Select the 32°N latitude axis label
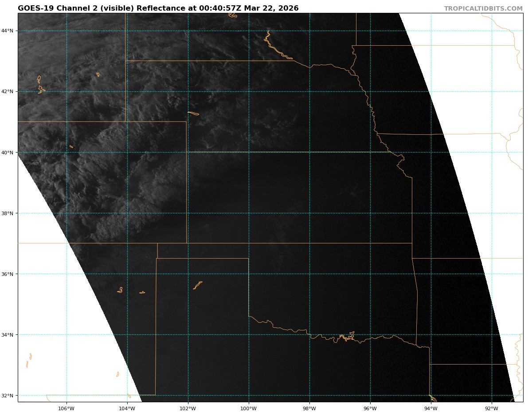532x412 pixels. [x=7, y=395]
